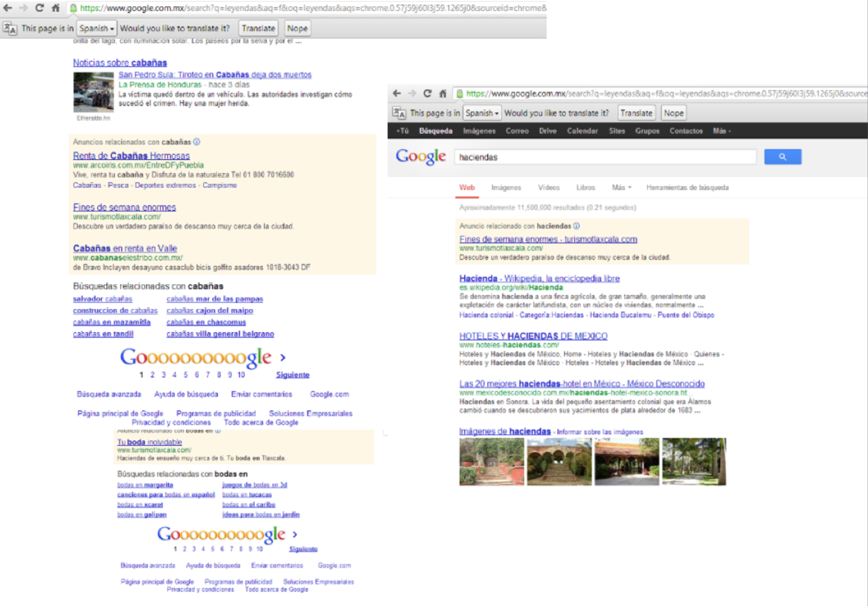
Task: Open the 'Más' dropdown in the black Google bar
Action: pos(722,131)
